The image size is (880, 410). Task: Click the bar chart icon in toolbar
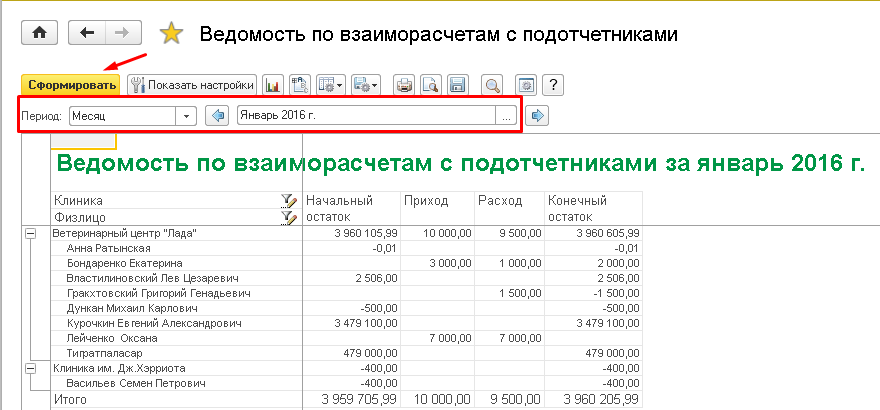(273, 86)
